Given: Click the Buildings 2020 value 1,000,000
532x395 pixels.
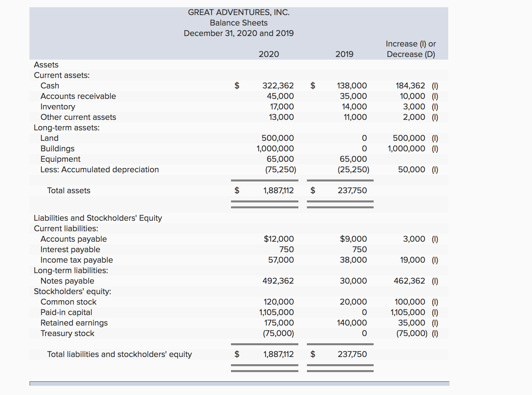Looking at the screenshot, I should pyautogui.click(x=275, y=149).
